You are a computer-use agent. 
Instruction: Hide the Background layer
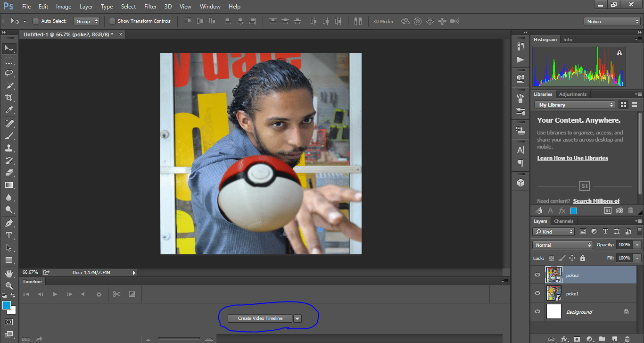pyautogui.click(x=537, y=311)
